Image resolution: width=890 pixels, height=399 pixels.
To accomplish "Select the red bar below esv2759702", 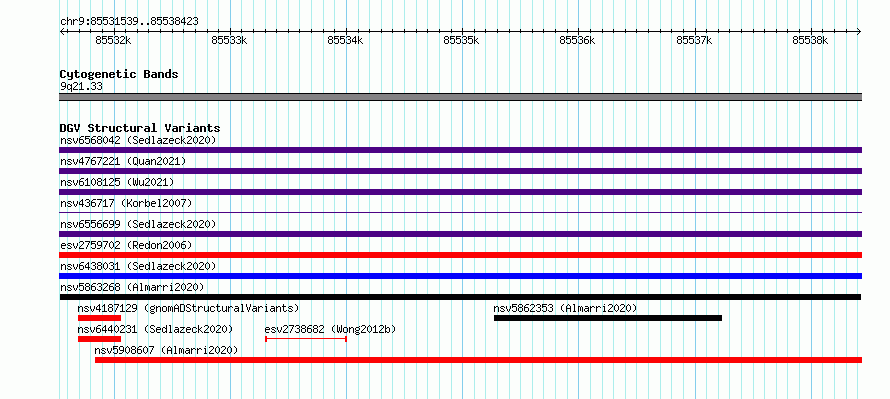I will 460,255.
